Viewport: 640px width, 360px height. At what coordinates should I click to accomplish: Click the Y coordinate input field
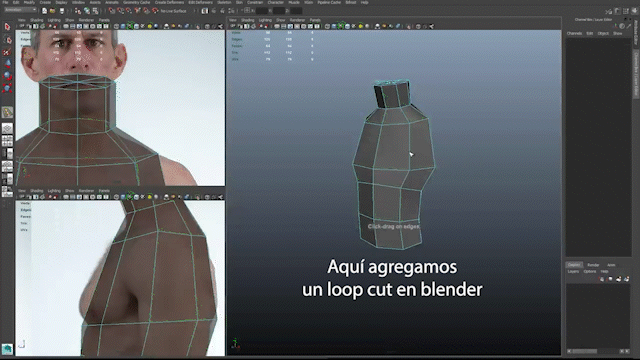[x=279, y=11]
